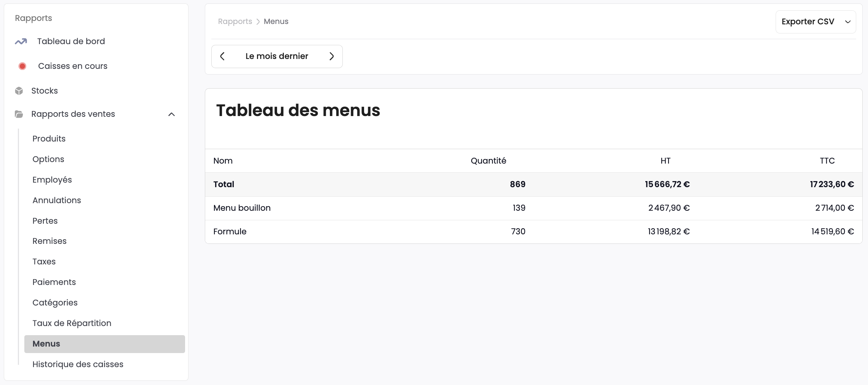
Task: Click the Rapports des ventes folder icon
Action: click(x=19, y=114)
